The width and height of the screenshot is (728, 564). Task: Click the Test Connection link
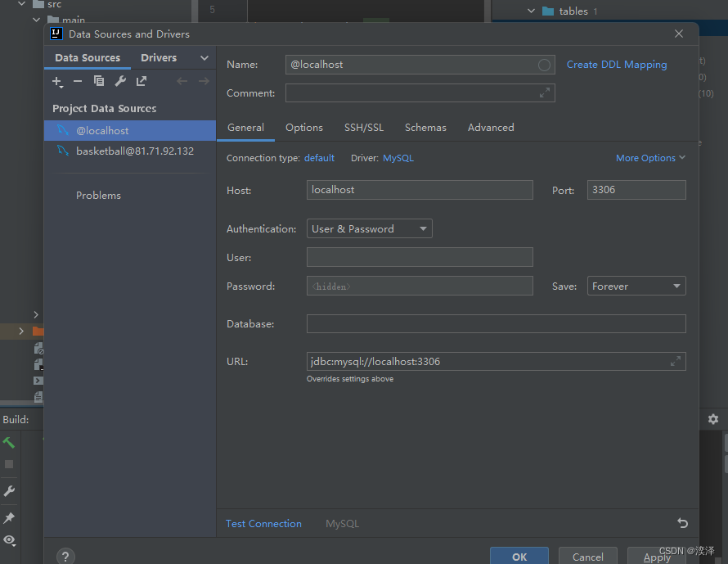tap(263, 523)
